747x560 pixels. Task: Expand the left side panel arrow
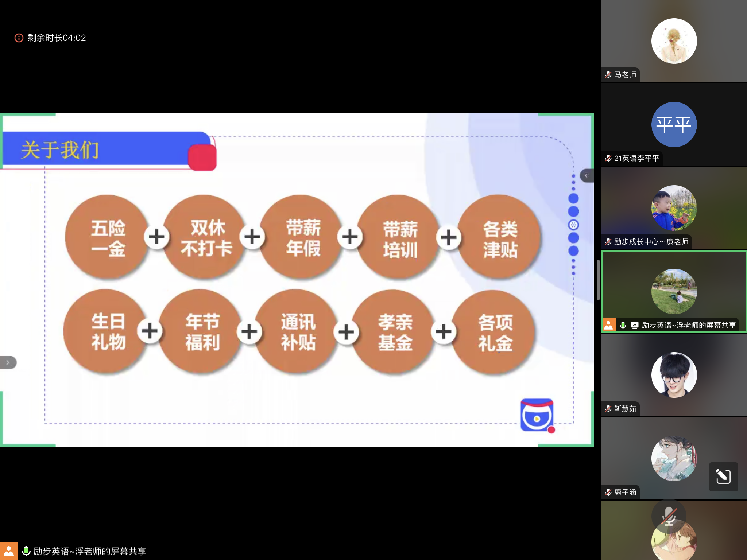coord(8,362)
